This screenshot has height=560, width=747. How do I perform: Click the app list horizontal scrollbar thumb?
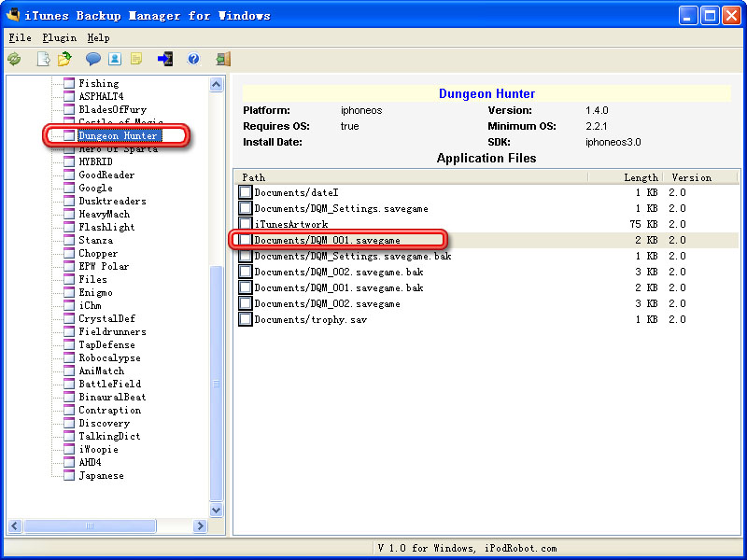[x=90, y=525]
